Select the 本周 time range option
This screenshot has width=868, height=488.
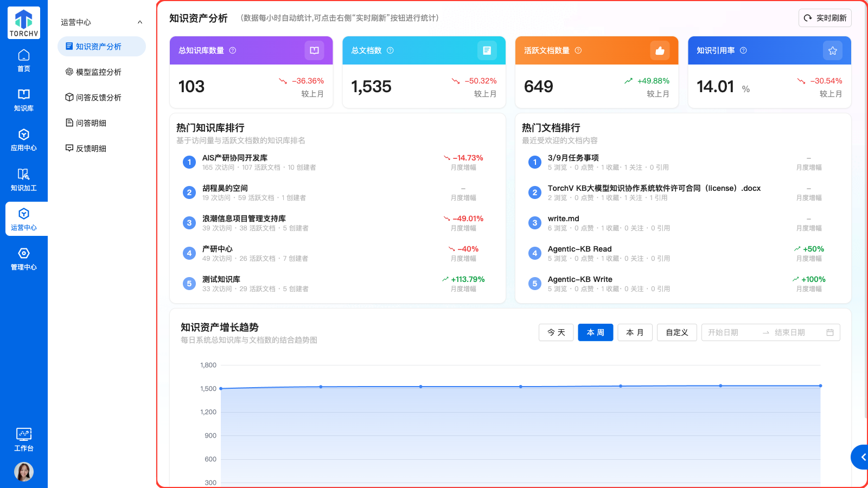[x=596, y=332]
